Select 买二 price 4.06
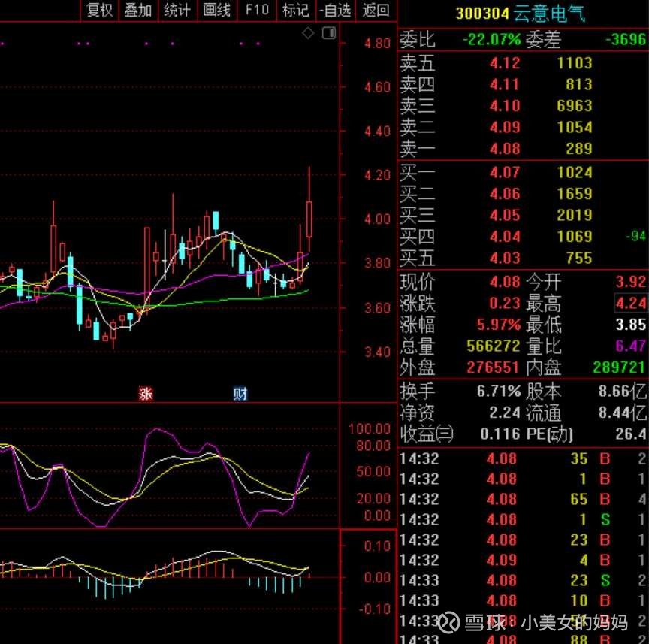This screenshot has height=644, width=649. [x=505, y=194]
